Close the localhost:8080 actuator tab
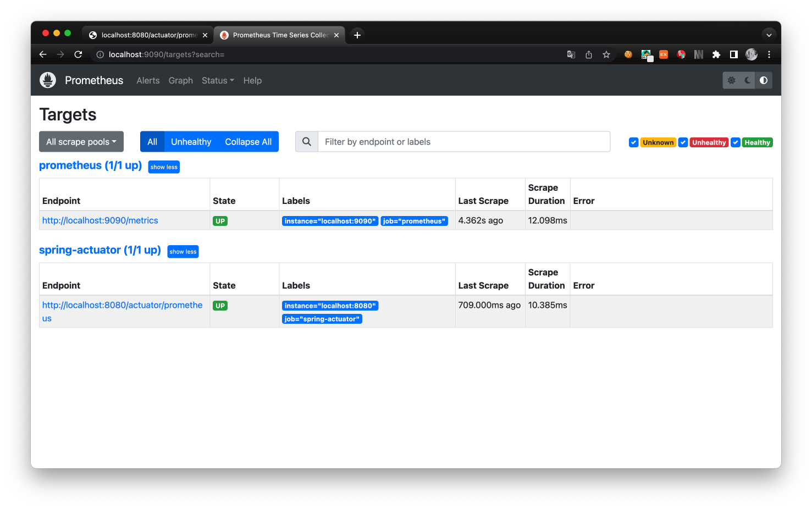Image resolution: width=812 pixels, height=509 pixels. click(x=205, y=35)
